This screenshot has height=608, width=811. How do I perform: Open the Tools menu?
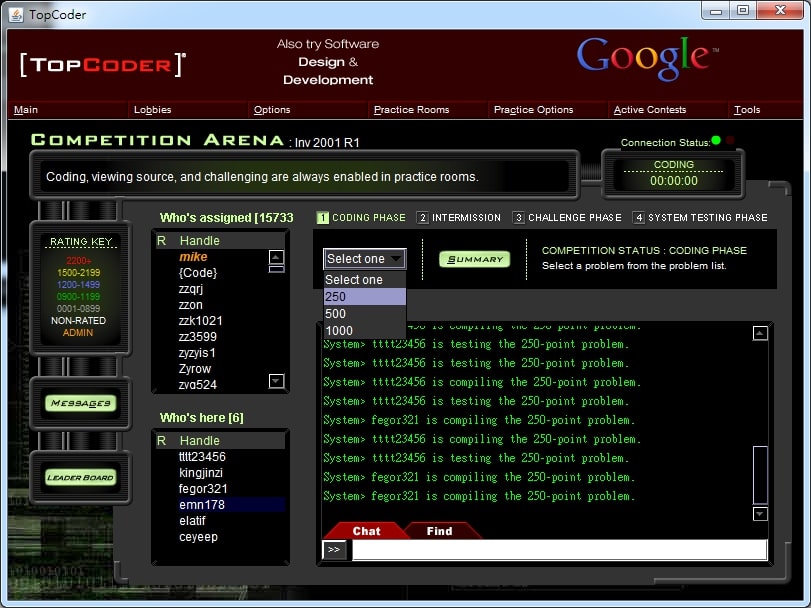point(747,110)
